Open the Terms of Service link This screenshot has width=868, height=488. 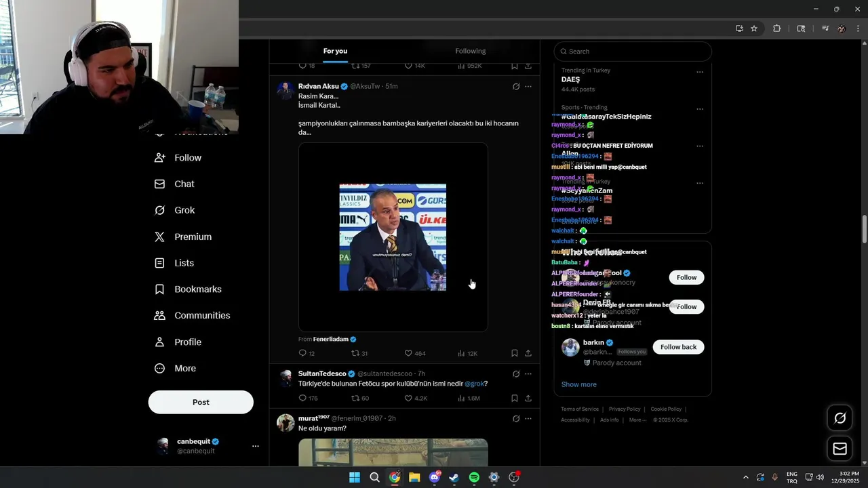pyautogui.click(x=580, y=409)
